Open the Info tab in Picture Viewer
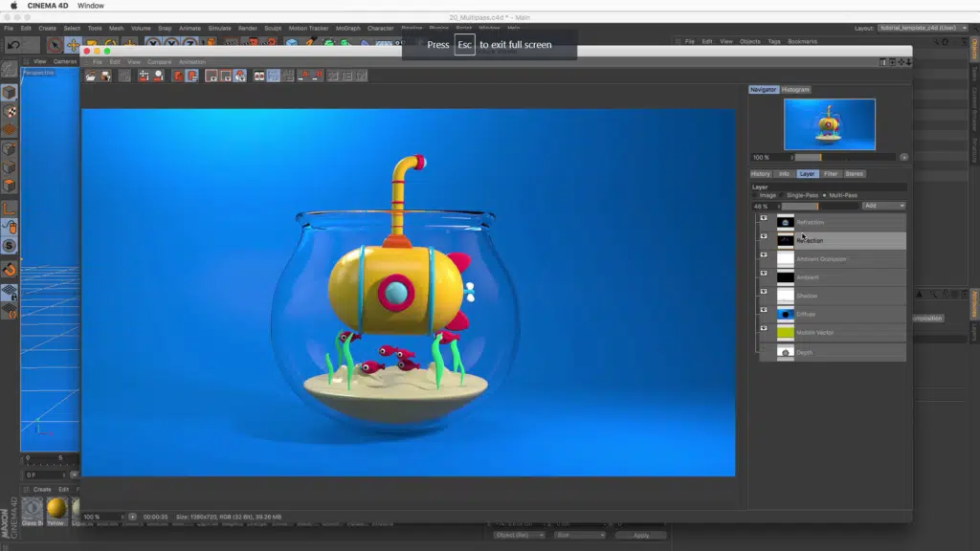The image size is (980, 551). tap(784, 174)
